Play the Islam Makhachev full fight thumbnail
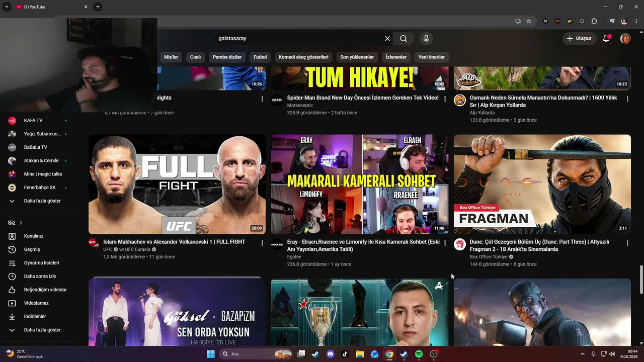644x362 pixels. tap(177, 184)
